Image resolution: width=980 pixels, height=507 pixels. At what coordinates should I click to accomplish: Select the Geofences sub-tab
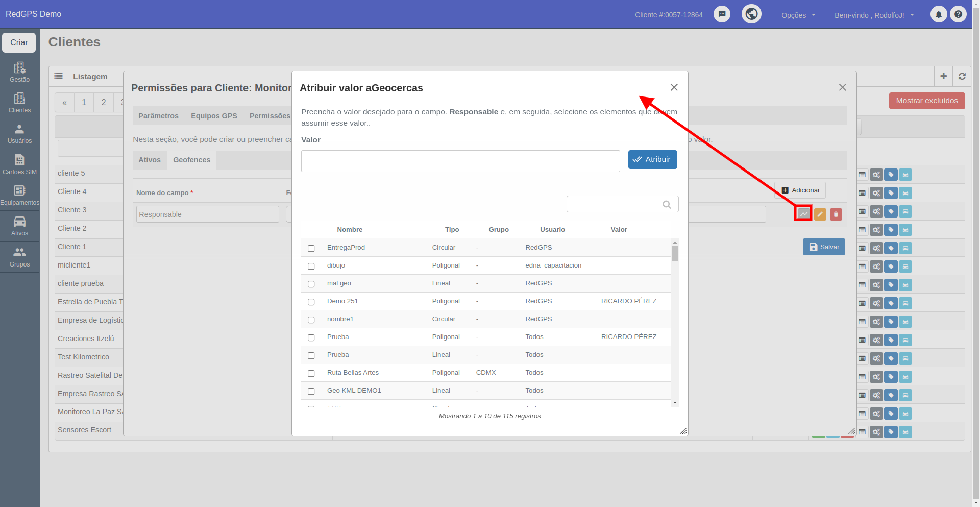pos(191,160)
